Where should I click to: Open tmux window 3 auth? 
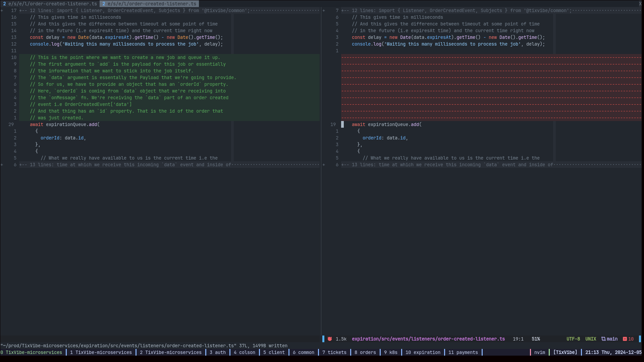pyautogui.click(x=217, y=352)
